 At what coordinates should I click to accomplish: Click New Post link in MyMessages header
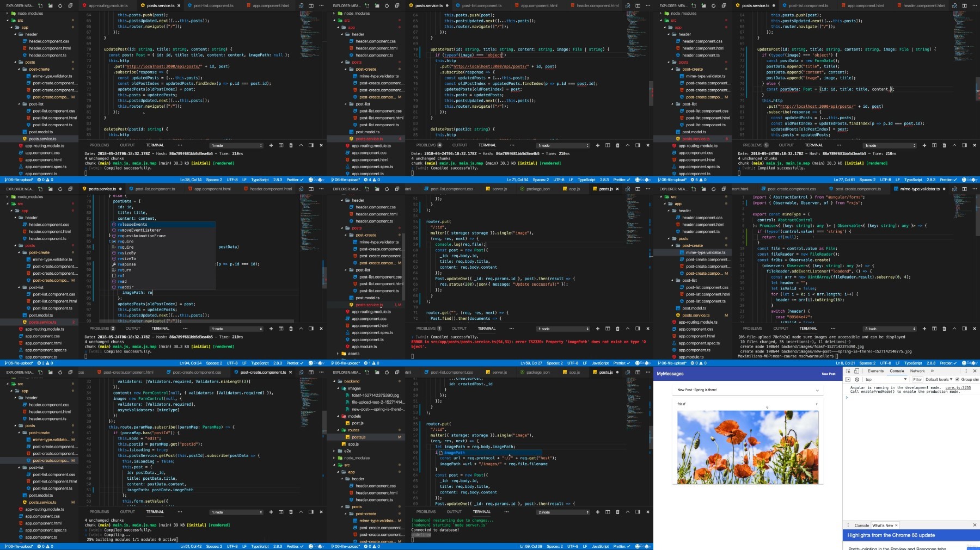click(x=828, y=374)
